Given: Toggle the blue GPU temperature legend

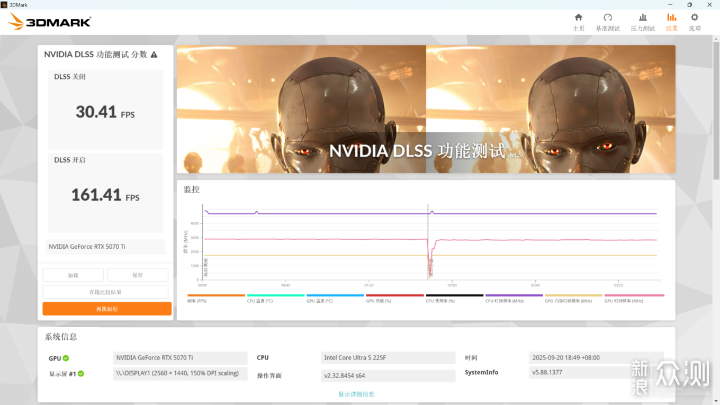Looking at the screenshot, I should point(335,297).
